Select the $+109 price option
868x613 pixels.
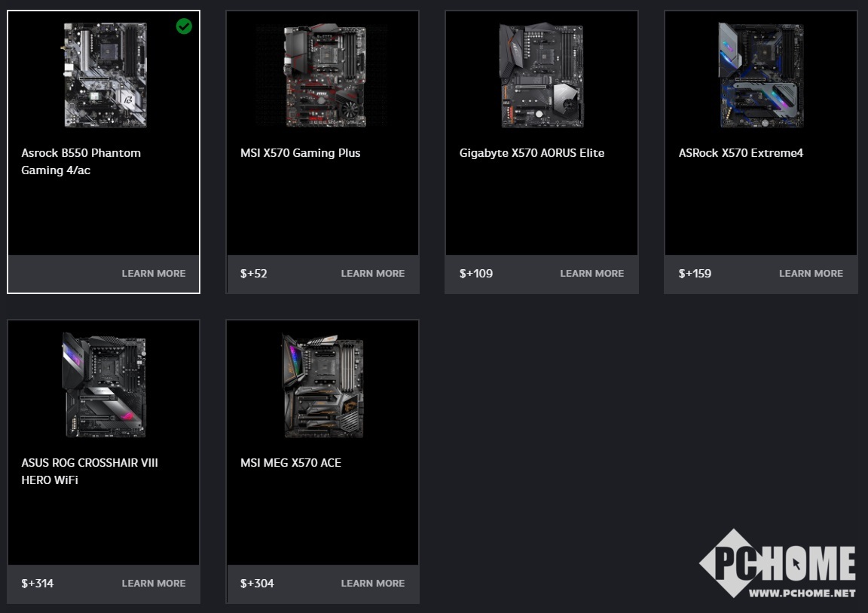pos(476,274)
